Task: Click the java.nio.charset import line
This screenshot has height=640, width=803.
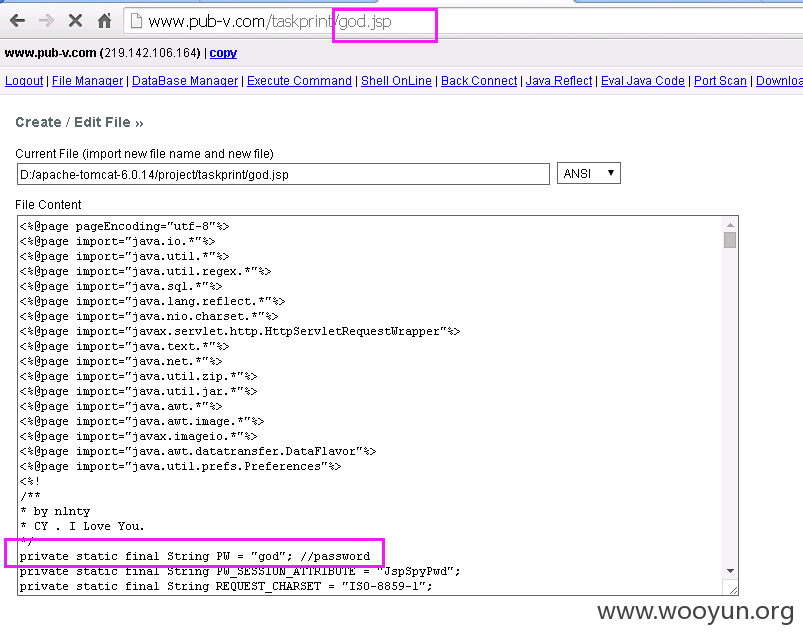Action: pyautogui.click(x=149, y=316)
